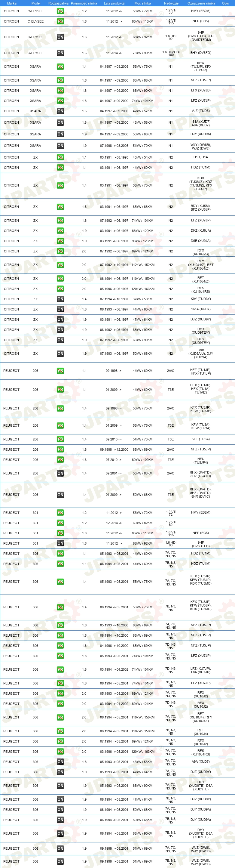
Task: Select the HMY (EB2M) C-ELYSEE engine code cell
Action: pos(201,11)
